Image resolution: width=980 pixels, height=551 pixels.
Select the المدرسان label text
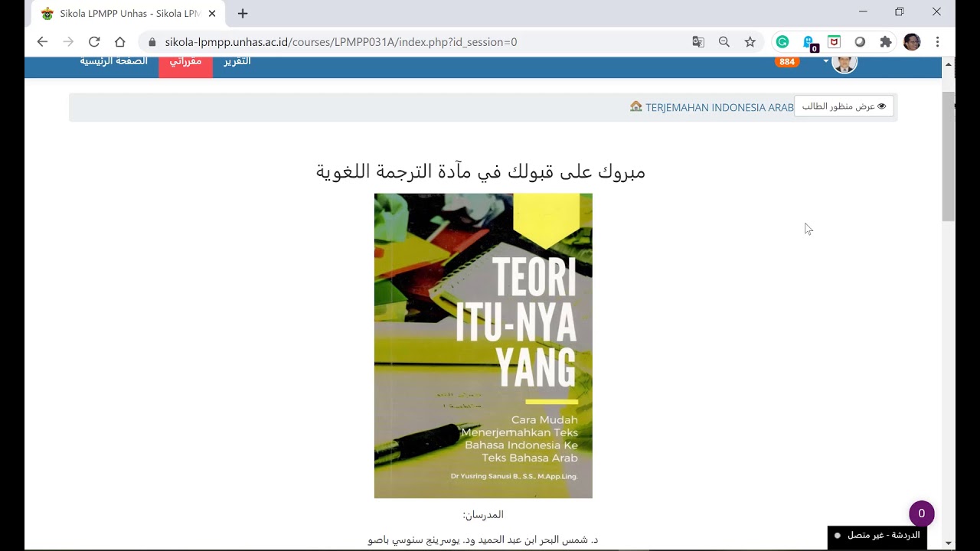coord(483,514)
